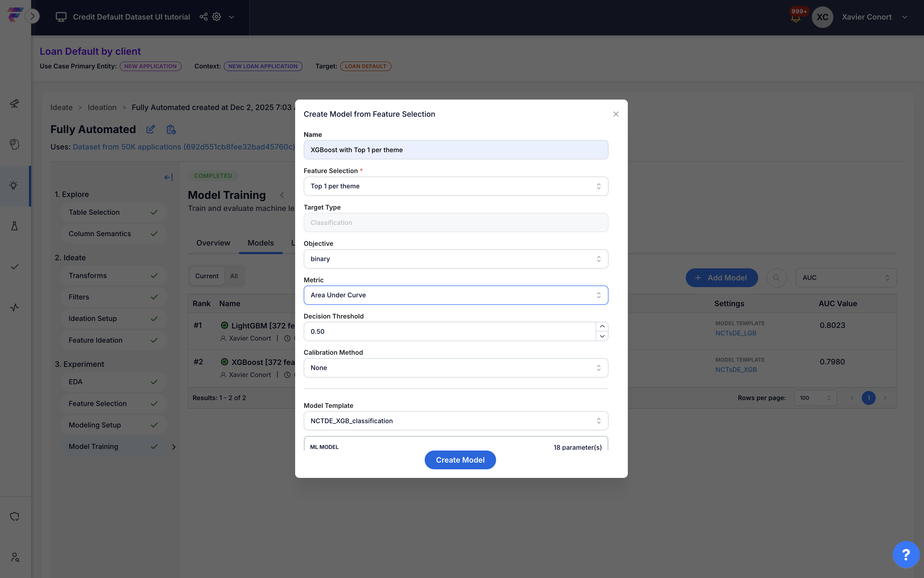The width and height of the screenshot is (924, 578).
Task: Switch model list to All
Action: pyautogui.click(x=234, y=276)
